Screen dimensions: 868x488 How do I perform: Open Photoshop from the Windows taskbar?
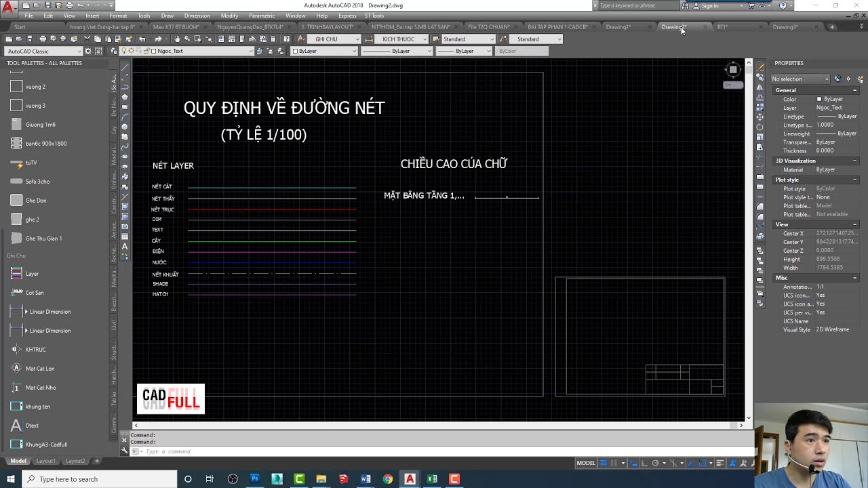254,479
